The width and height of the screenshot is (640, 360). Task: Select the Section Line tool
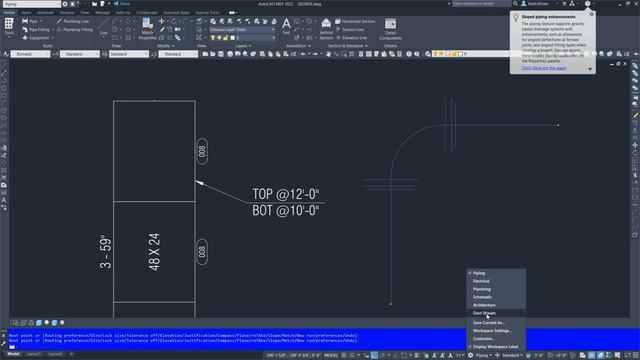coord(350,29)
